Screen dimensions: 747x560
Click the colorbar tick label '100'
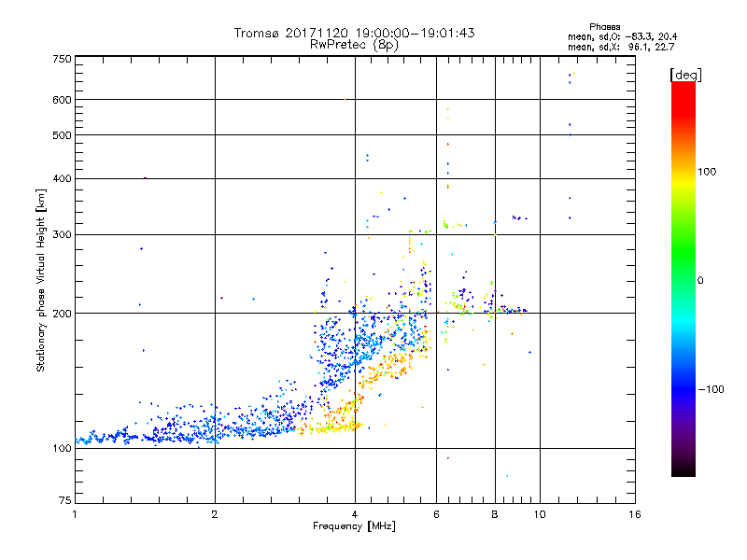pos(707,172)
